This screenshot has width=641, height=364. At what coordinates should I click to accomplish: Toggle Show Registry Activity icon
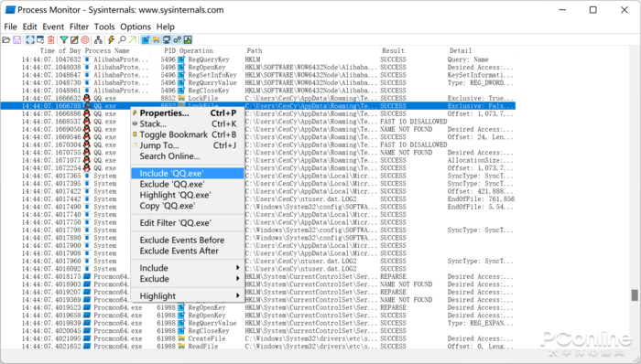tap(146, 39)
